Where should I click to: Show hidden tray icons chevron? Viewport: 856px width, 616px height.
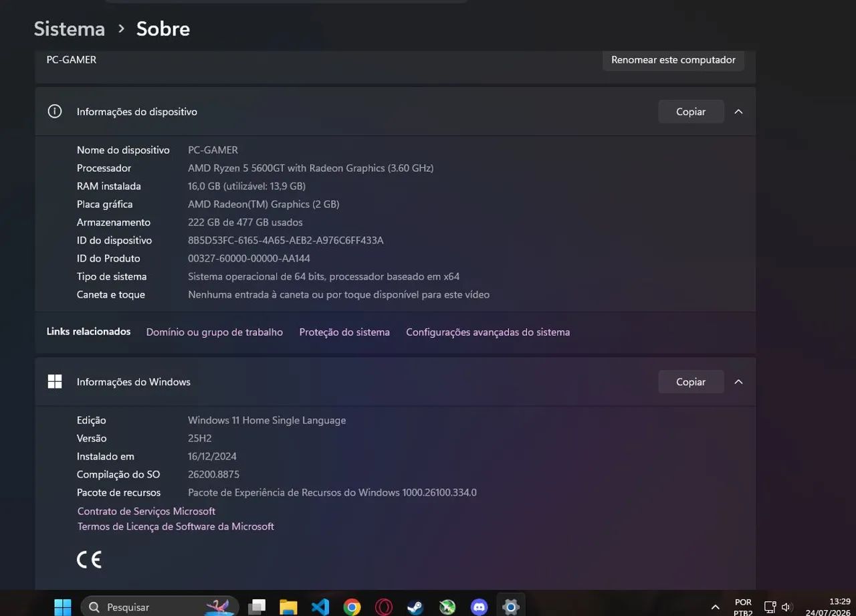click(716, 607)
